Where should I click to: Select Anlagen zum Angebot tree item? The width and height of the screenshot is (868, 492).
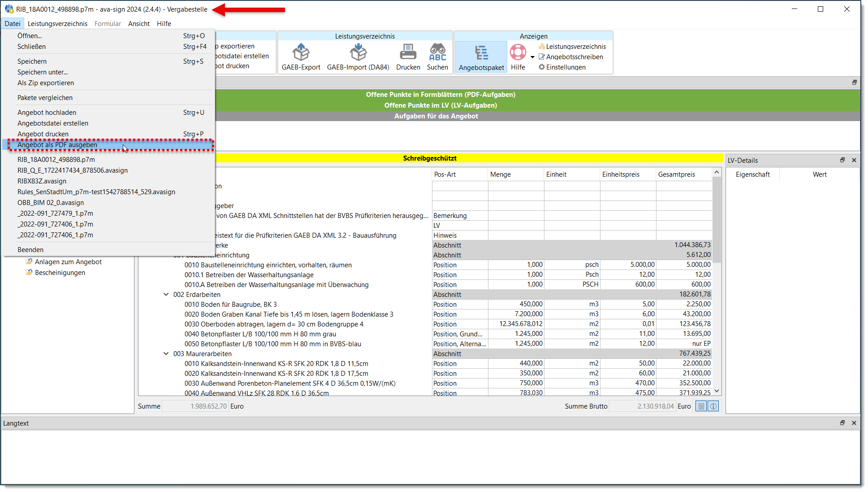click(x=69, y=262)
